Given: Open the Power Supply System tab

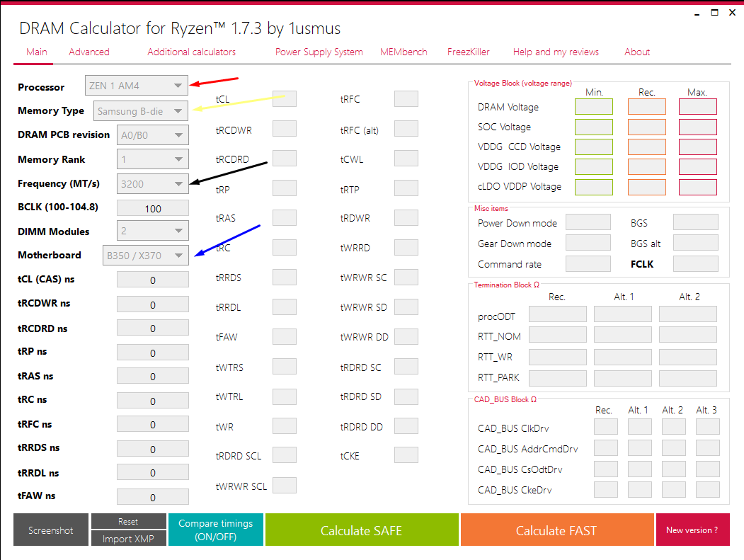Looking at the screenshot, I should [x=319, y=52].
